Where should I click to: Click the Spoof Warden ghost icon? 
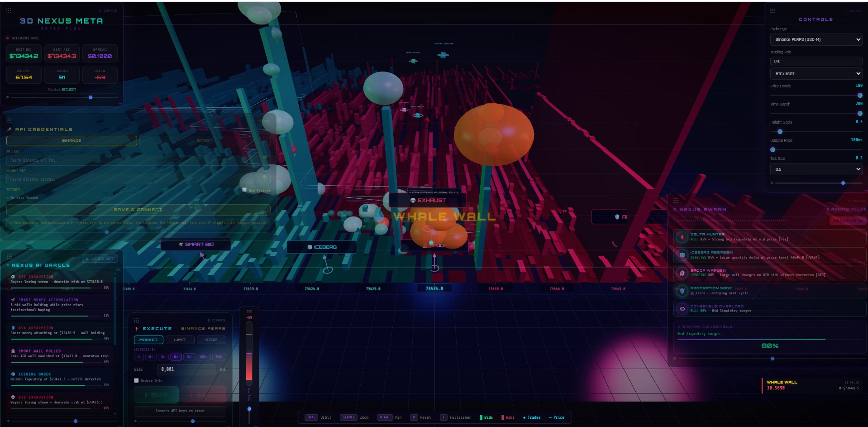(x=682, y=273)
